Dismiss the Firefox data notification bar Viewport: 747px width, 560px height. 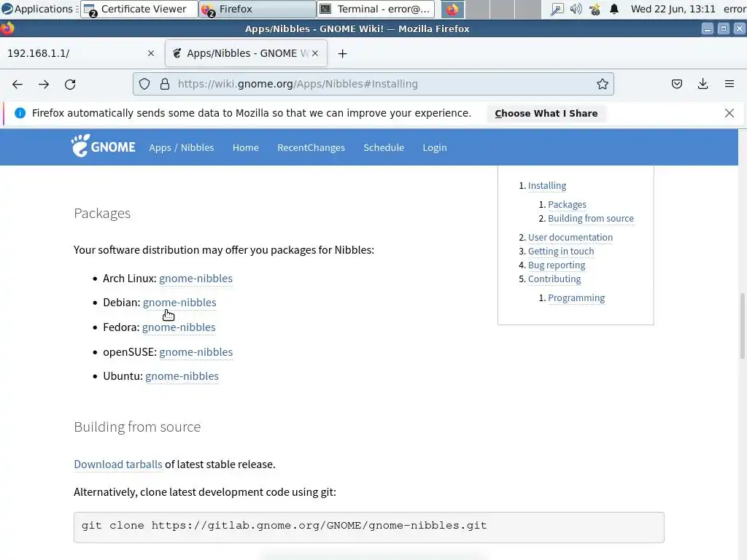tap(729, 113)
